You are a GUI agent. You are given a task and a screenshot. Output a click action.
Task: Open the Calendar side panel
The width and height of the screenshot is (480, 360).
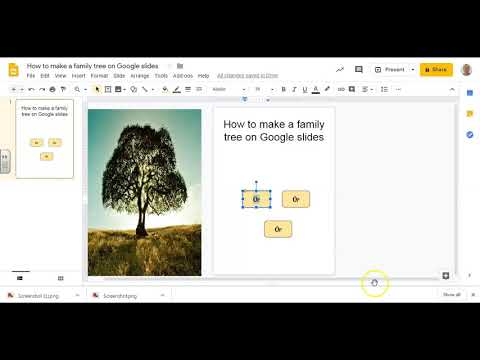pos(470,93)
